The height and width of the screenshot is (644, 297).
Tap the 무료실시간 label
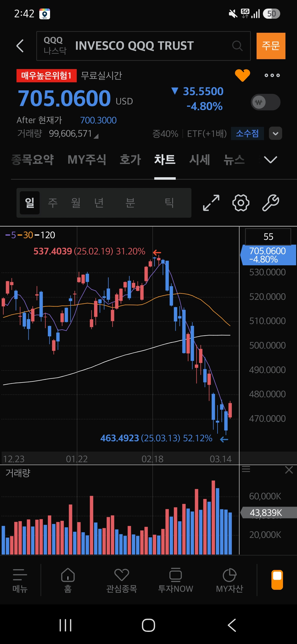pos(101,76)
